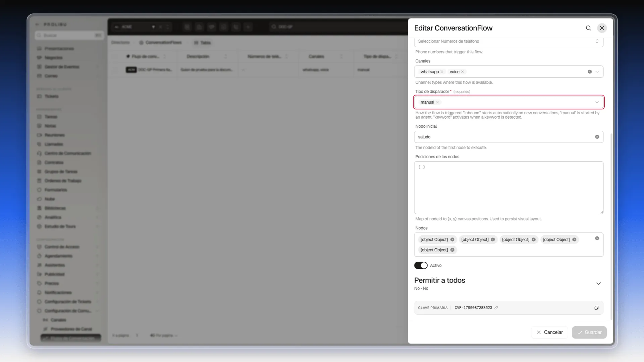Image resolution: width=644 pixels, height=362 pixels.
Task: Copy the Clave Primaria value
Action: click(x=596, y=308)
